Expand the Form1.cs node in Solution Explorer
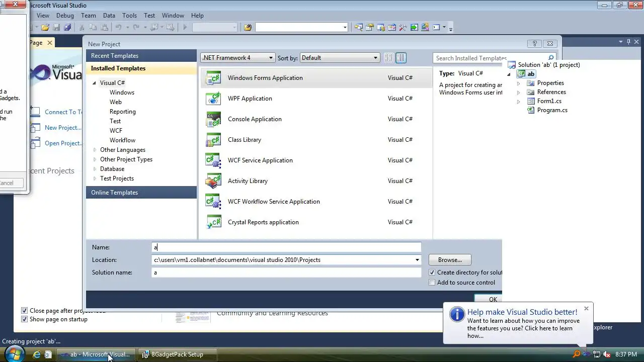Screen dimensions: 644x362 [519, 102]
